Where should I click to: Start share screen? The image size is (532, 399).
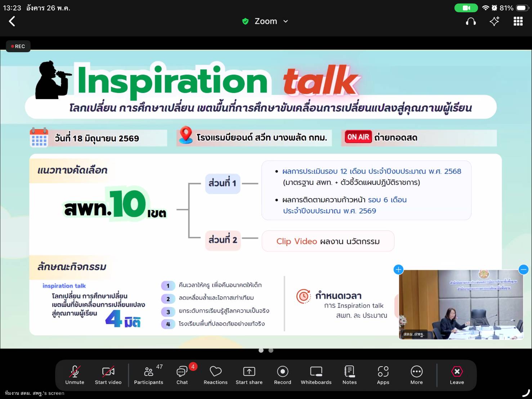249,375
